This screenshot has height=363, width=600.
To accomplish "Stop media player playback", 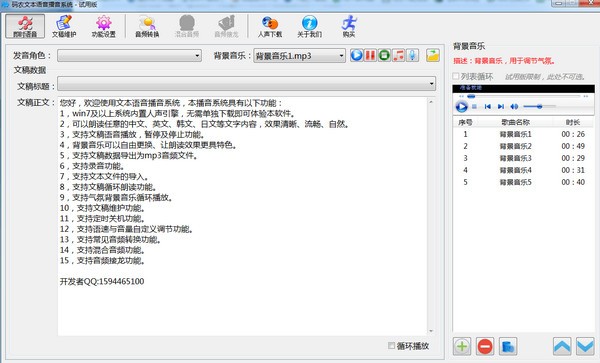I will point(474,107).
